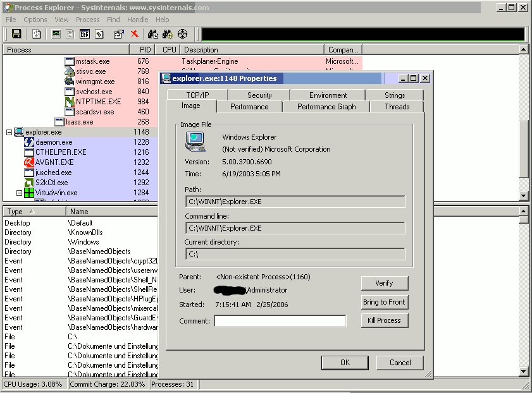Open the Handle menu
532x393 pixels.
138,20
